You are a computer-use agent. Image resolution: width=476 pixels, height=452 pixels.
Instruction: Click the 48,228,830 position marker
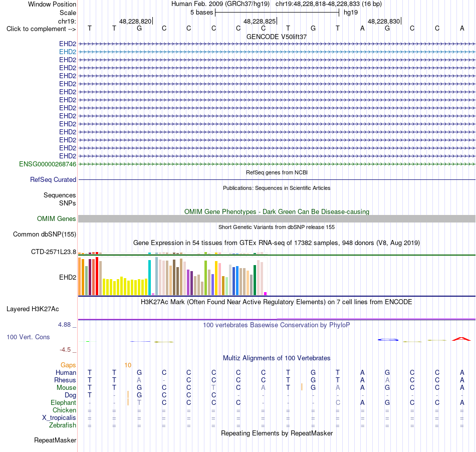pos(384,21)
